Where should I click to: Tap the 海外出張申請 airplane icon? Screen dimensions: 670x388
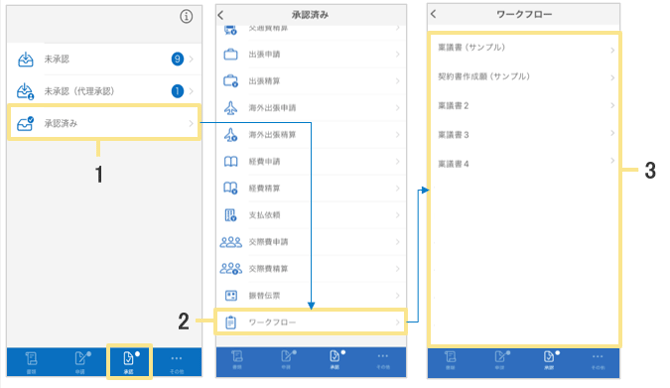tap(231, 108)
